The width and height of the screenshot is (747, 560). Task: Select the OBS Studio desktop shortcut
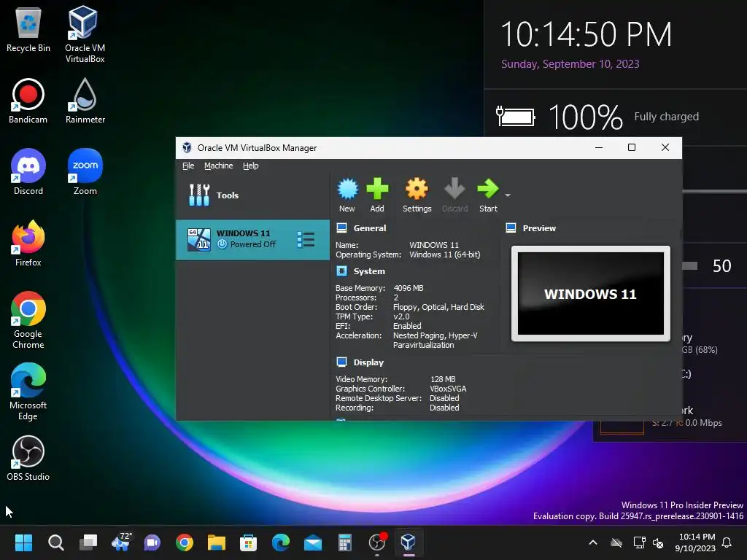tap(28, 458)
